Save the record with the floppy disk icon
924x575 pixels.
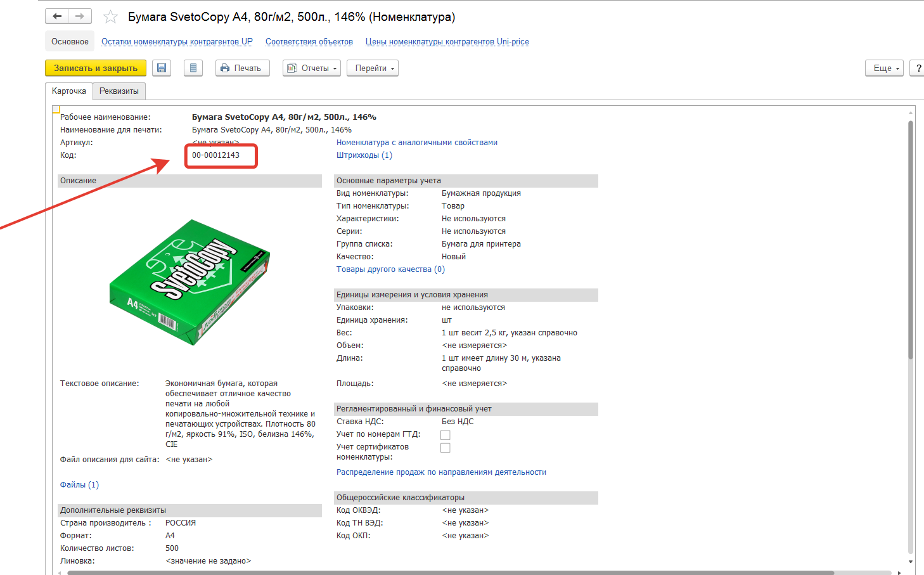coord(162,68)
